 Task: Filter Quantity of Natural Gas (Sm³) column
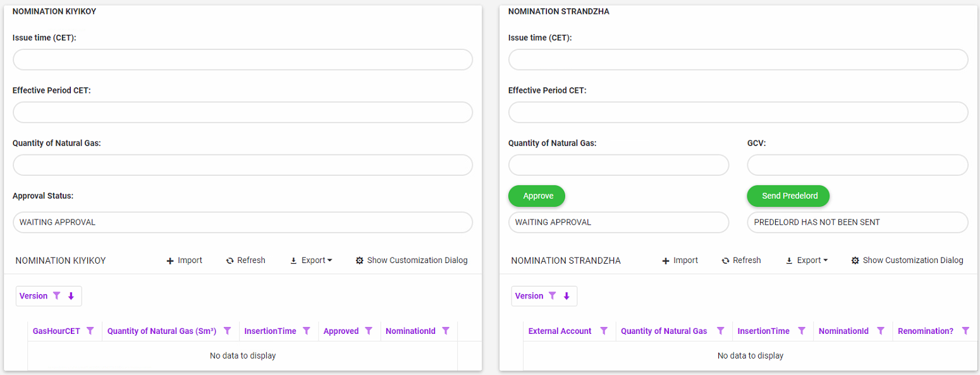228,331
